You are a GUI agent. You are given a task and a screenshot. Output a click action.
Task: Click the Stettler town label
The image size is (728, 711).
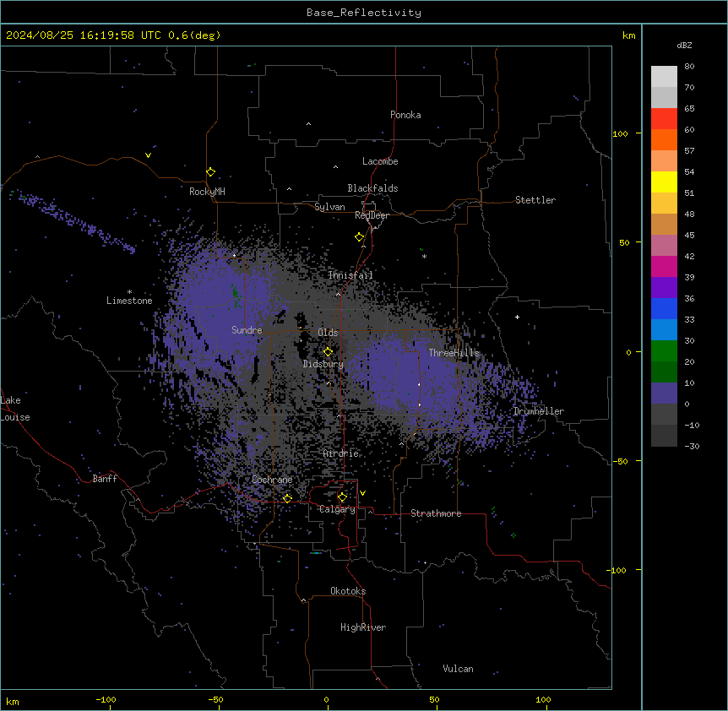535,200
